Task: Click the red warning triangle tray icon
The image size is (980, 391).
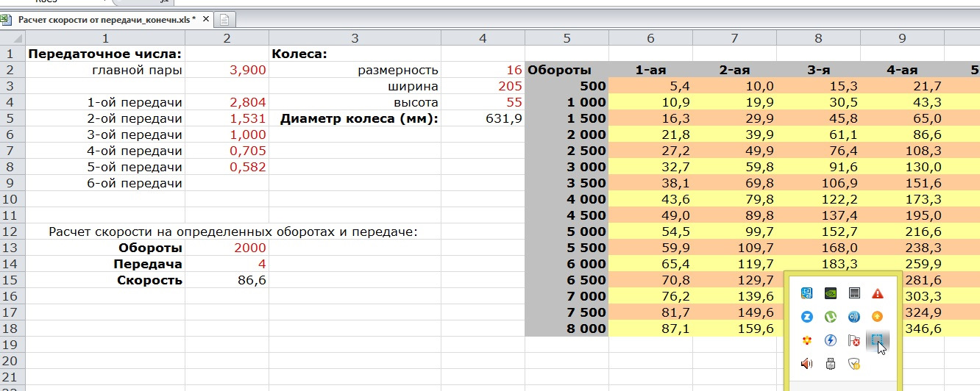Action: [x=877, y=293]
